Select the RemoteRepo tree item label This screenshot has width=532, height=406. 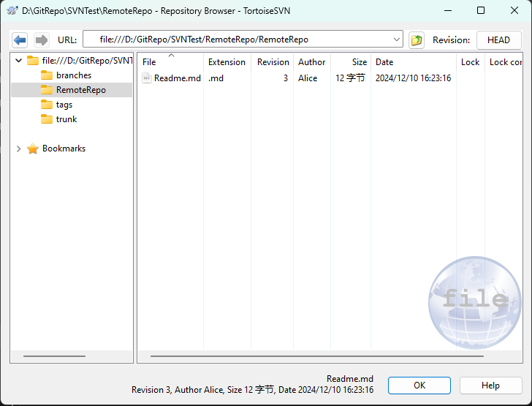pos(81,90)
